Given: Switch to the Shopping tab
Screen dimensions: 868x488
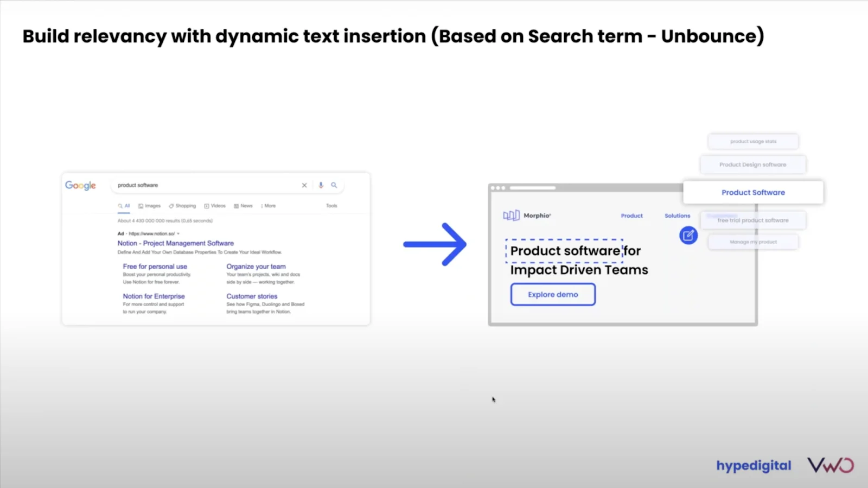Looking at the screenshot, I should [182, 206].
